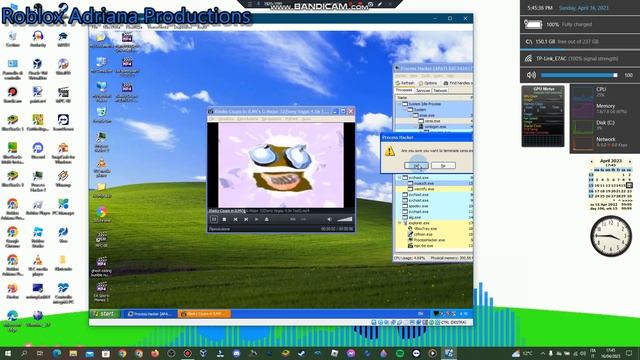Select the csrss.exe process row
Viewport: 640px width, 360px height.
(433, 121)
